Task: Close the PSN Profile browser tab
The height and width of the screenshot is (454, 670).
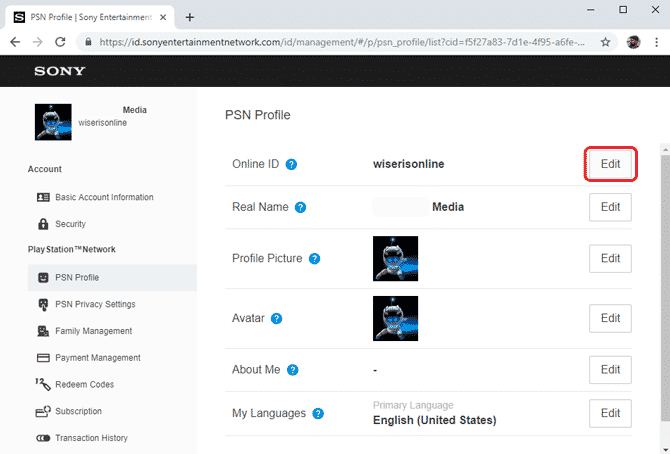Action: tap(163, 18)
